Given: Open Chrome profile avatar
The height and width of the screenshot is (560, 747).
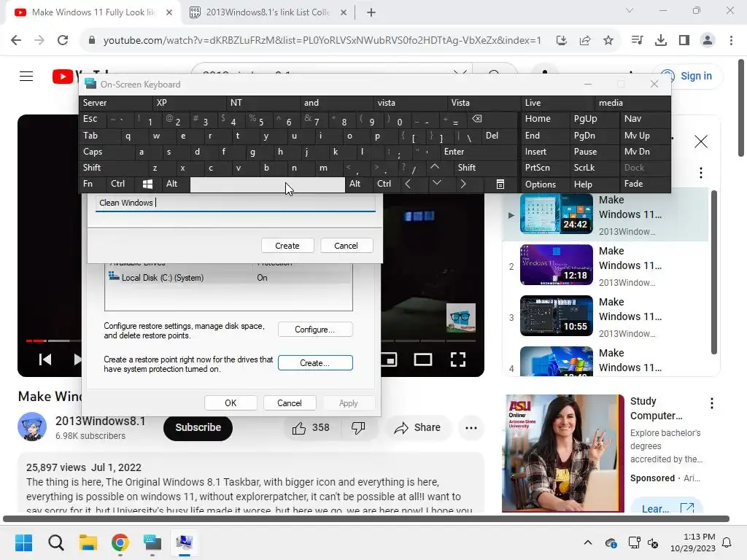Looking at the screenshot, I should point(708,41).
